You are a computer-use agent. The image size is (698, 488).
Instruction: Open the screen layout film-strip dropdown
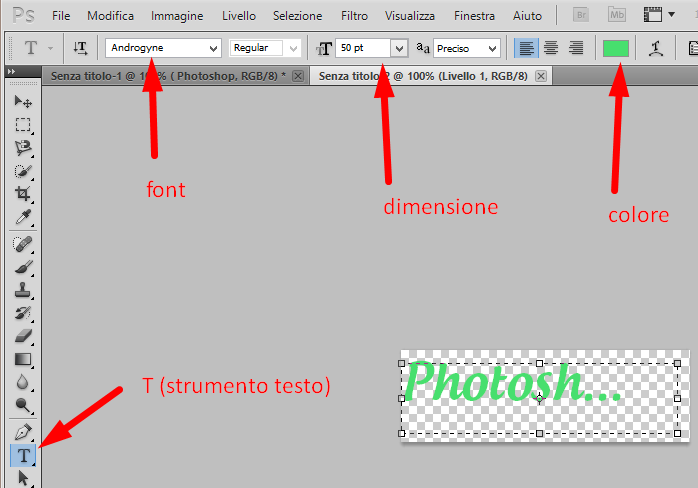(x=659, y=15)
